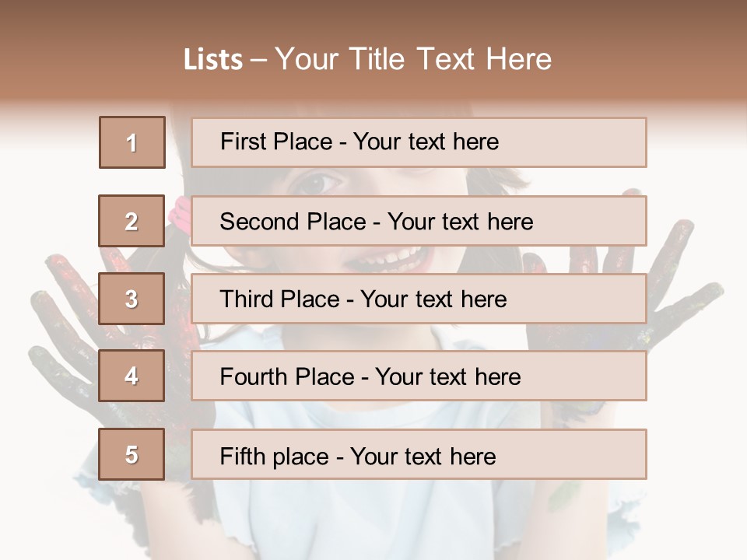The height and width of the screenshot is (560, 747).
Task: Select the number 2 box
Action: [132, 221]
